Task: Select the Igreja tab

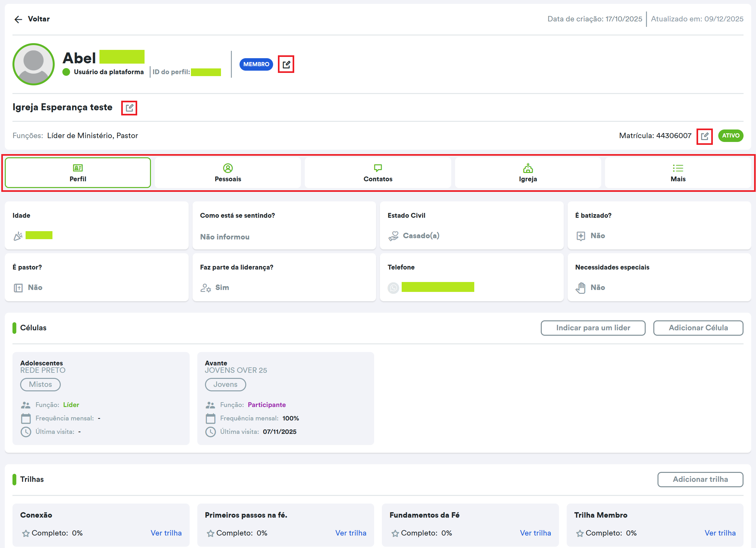Action: click(528, 173)
